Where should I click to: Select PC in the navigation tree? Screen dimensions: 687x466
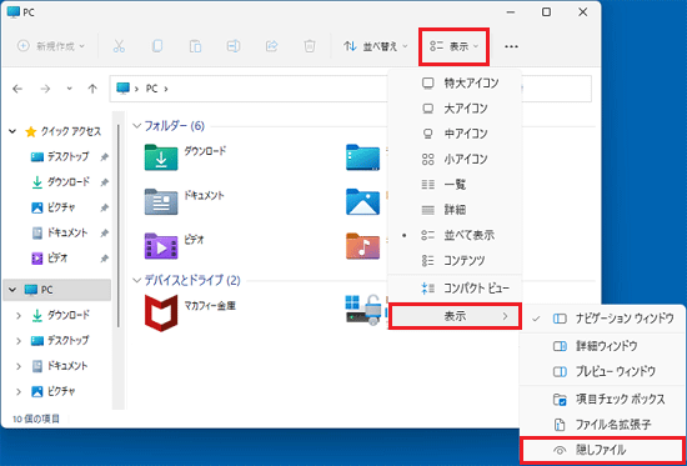coord(57,290)
